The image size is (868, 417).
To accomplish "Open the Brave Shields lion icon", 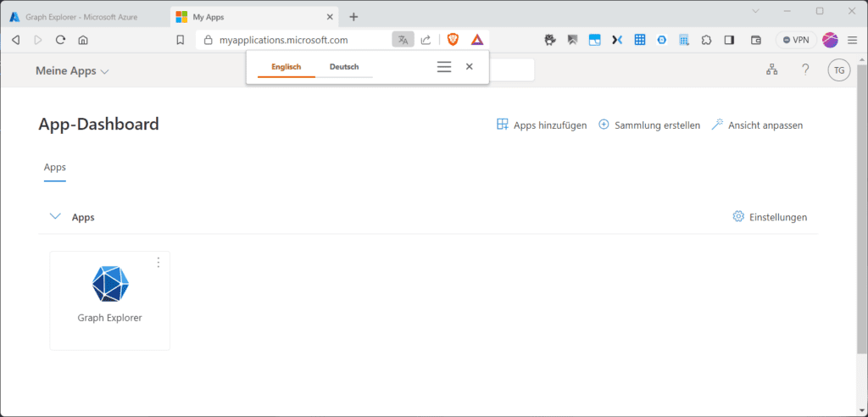I will (x=453, y=40).
